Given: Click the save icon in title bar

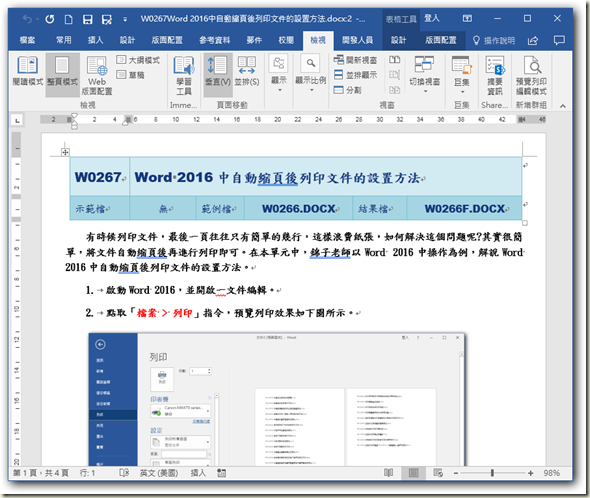Looking at the screenshot, I should (88, 19).
